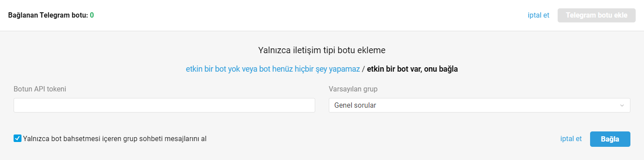Click the 'Botun API tokeni' field label

pyautogui.click(x=40, y=89)
